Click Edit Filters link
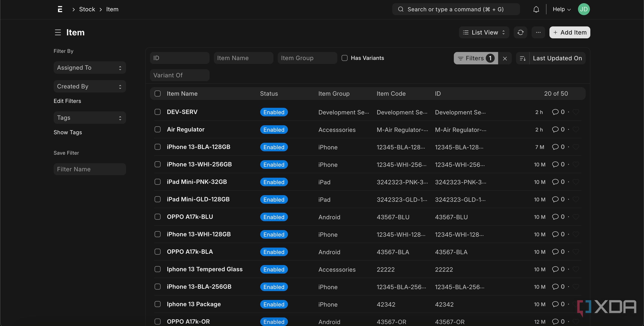 click(67, 101)
